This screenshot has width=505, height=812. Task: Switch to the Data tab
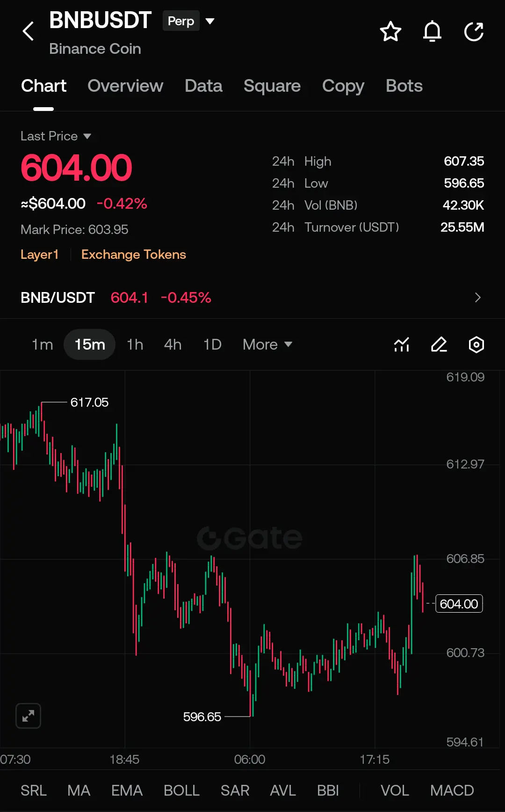[203, 86]
